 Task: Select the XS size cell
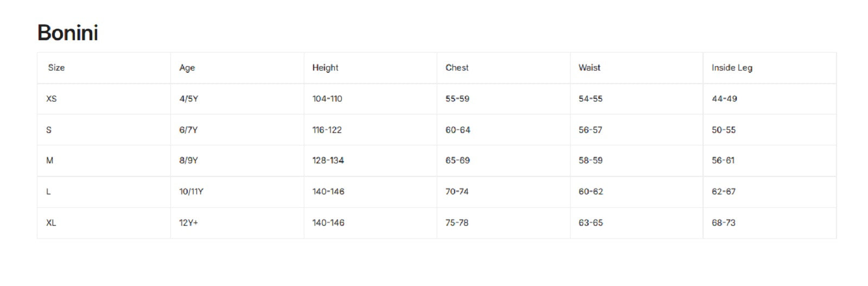[x=52, y=99]
